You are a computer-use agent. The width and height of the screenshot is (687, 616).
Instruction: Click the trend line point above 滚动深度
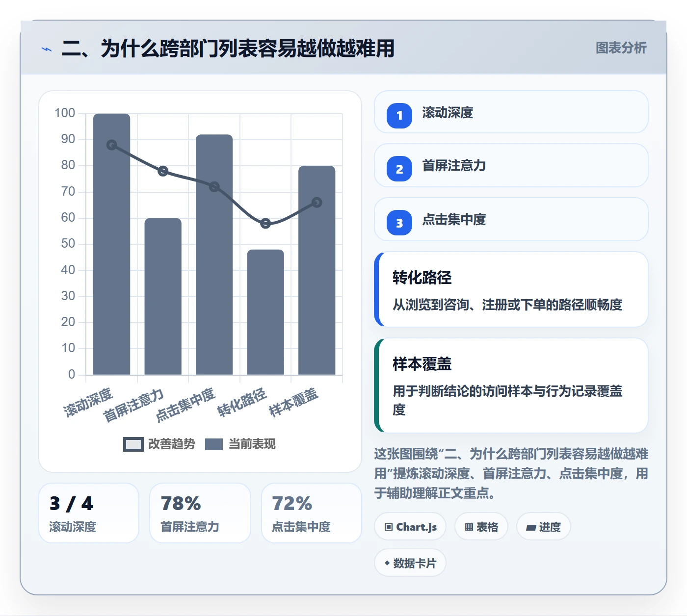112,145
